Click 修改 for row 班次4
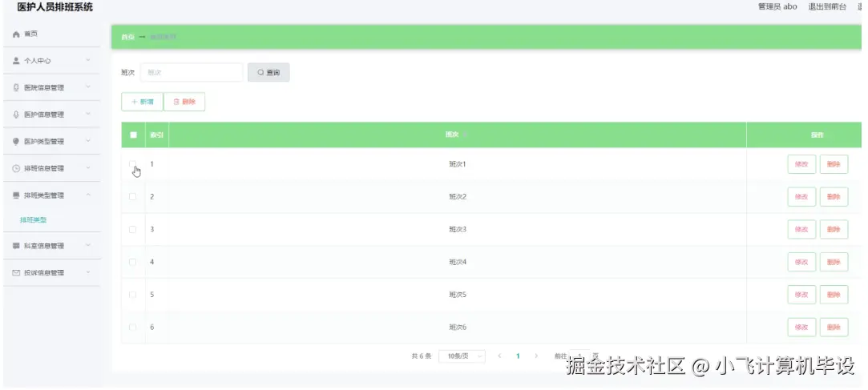 [x=801, y=262]
